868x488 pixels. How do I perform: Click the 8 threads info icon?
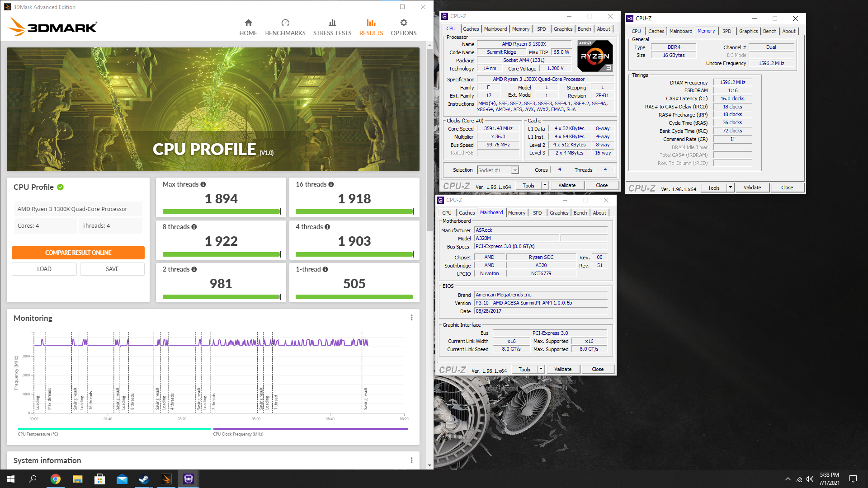[x=194, y=227]
